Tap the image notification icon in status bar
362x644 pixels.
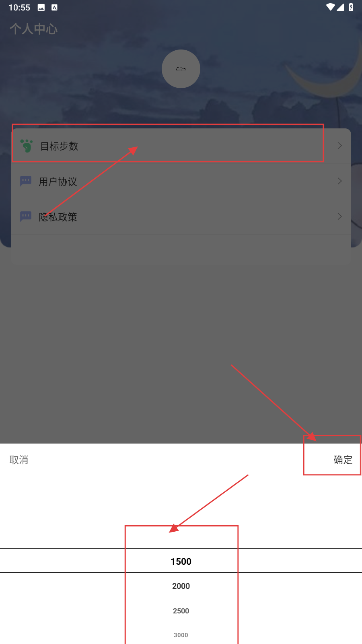(41, 7)
